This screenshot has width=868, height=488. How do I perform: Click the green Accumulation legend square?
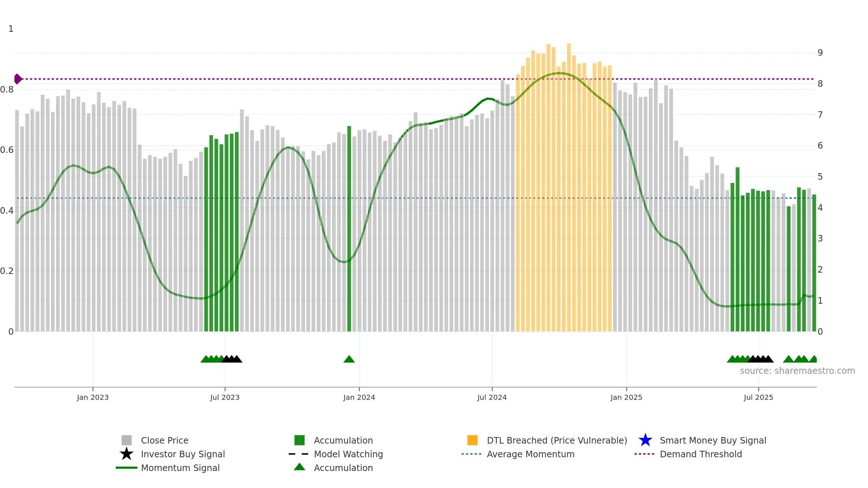coord(299,440)
